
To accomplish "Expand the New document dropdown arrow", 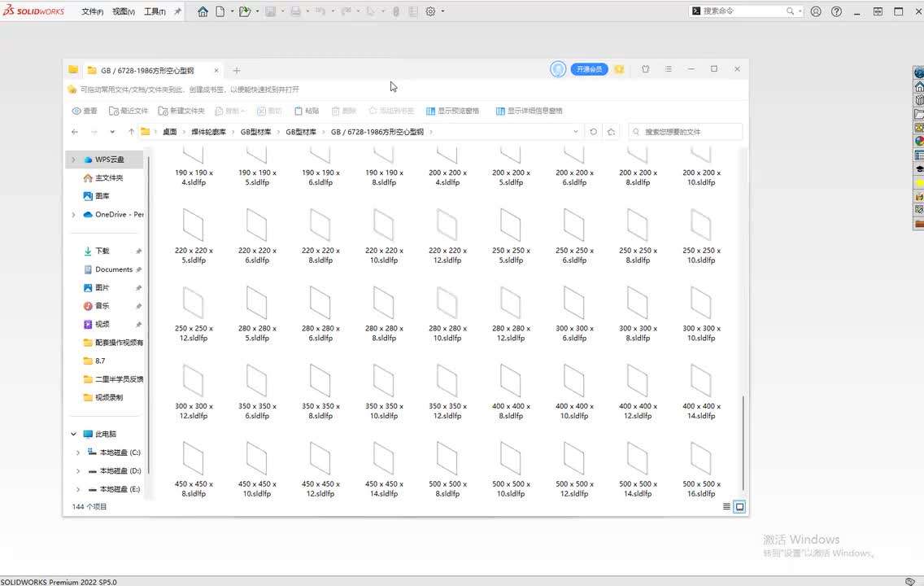I will [232, 11].
